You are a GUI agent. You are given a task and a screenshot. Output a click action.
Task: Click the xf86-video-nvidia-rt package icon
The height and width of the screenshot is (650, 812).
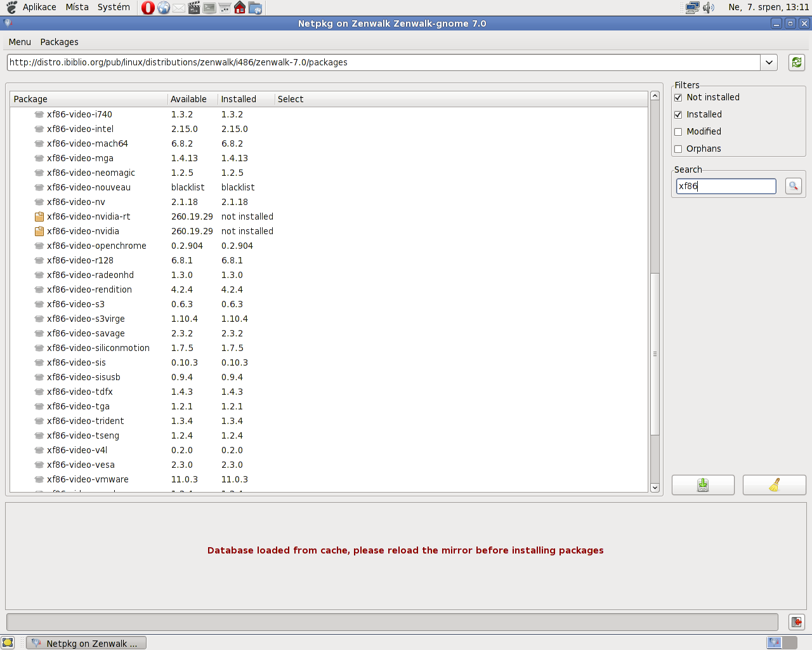(39, 216)
